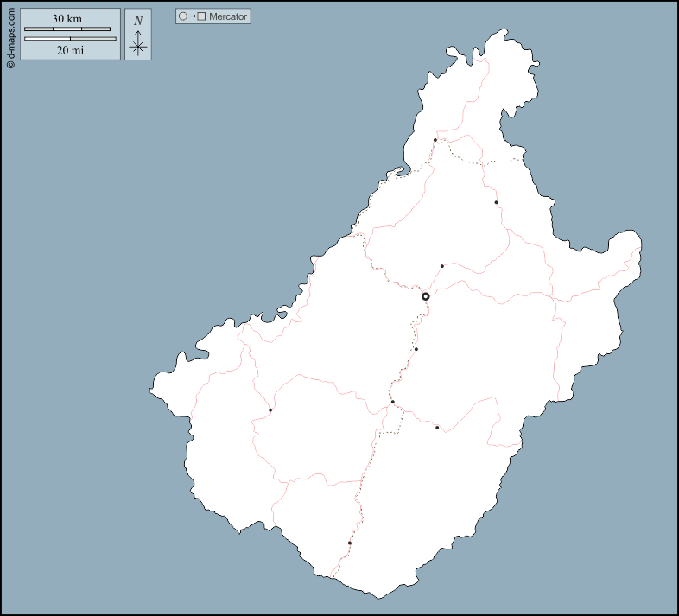Select the ringed capital city marker
Screen dimensions: 679x616
(x=425, y=296)
